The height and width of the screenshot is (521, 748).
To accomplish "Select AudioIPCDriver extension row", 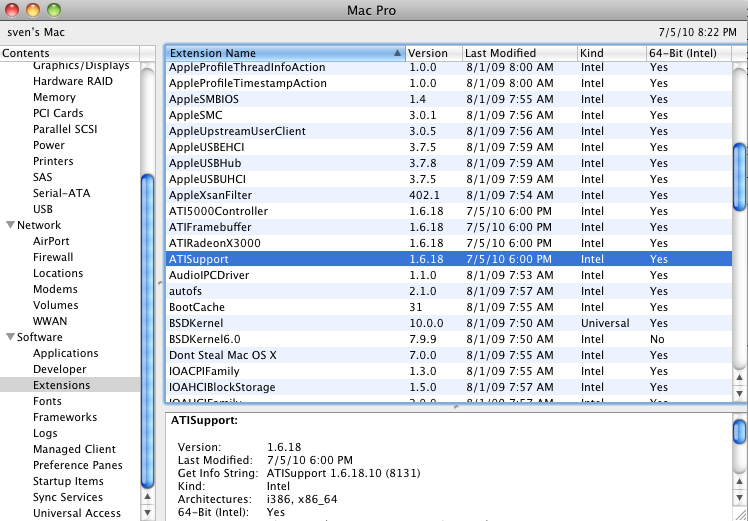I will (449, 275).
